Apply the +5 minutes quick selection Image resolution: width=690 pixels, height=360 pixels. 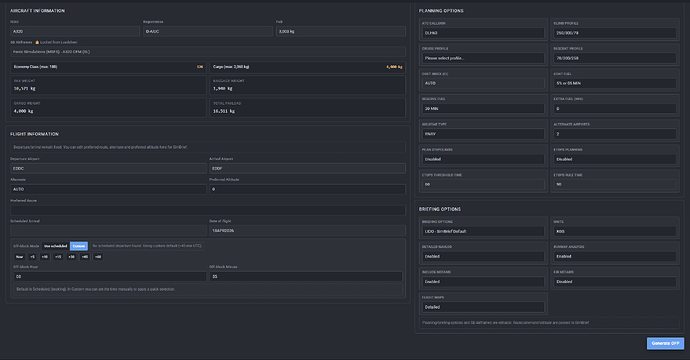(33, 257)
